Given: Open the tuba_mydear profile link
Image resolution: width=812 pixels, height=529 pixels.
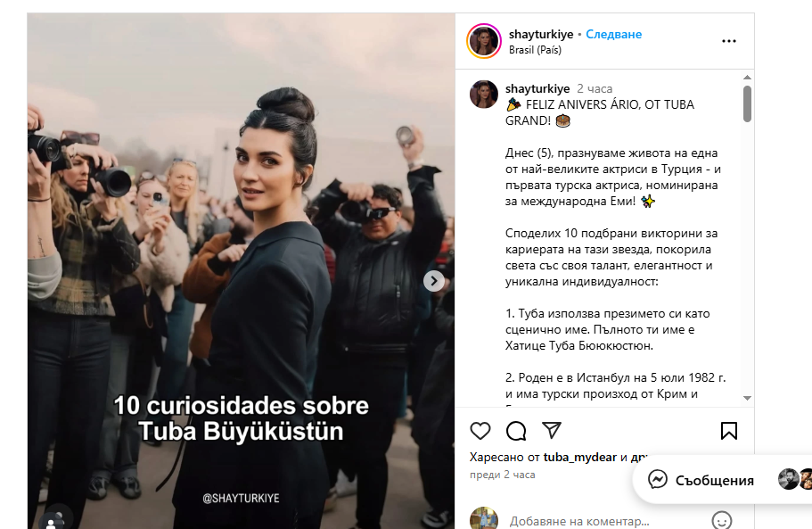Looking at the screenshot, I should (x=579, y=457).
